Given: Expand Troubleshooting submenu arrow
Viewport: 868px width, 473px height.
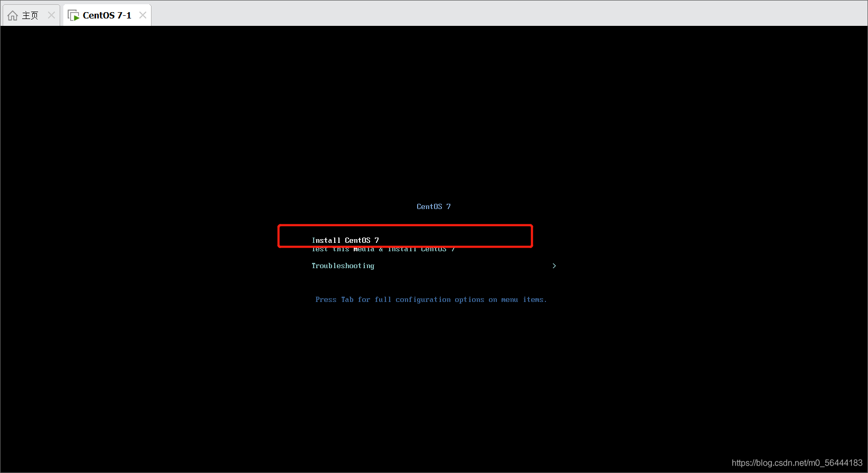Looking at the screenshot, I should click(554, 266).
